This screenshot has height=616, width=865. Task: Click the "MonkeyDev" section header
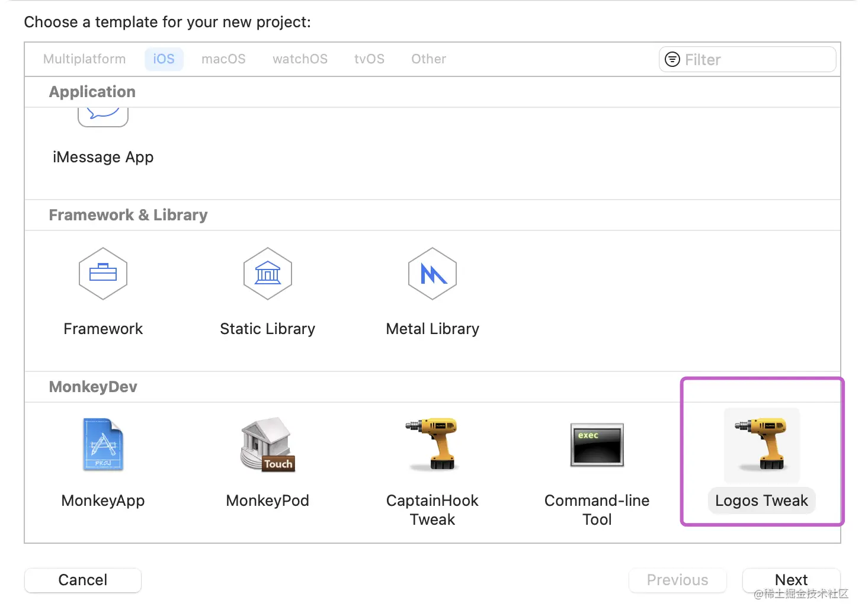(93, 387)
